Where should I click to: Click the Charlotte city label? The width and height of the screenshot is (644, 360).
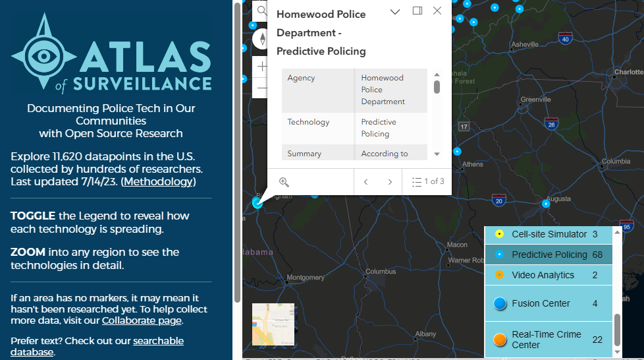(x=629, y=72)
